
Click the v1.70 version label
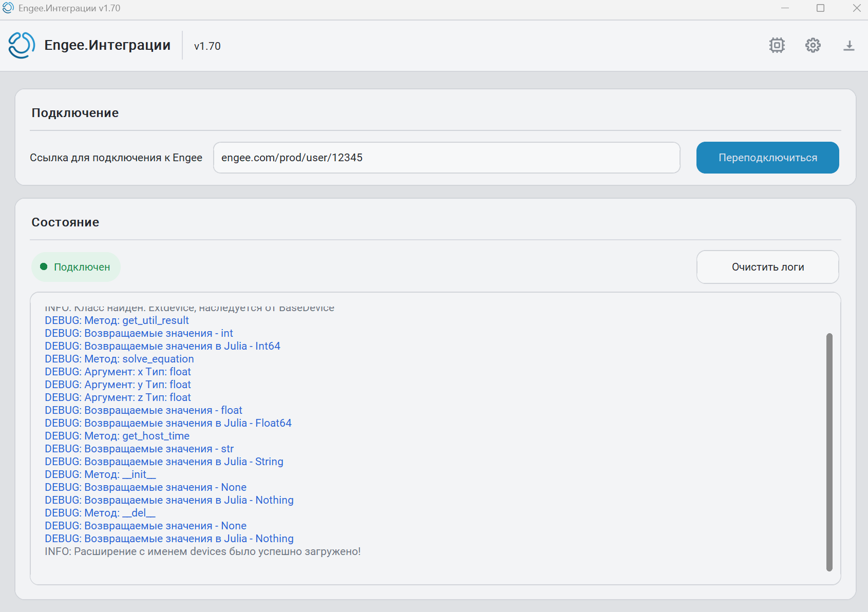pyautogui.click(x=207, y=46)
